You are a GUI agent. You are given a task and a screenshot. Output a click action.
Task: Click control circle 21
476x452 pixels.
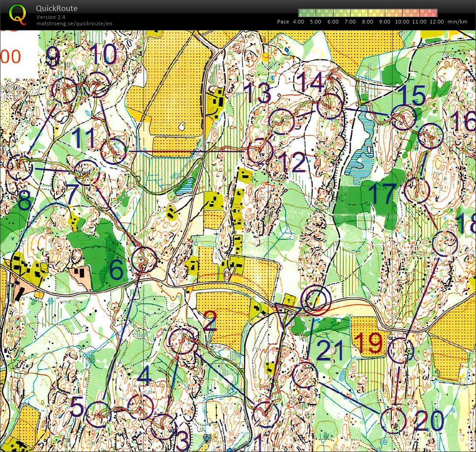click(x=305, y=375)
